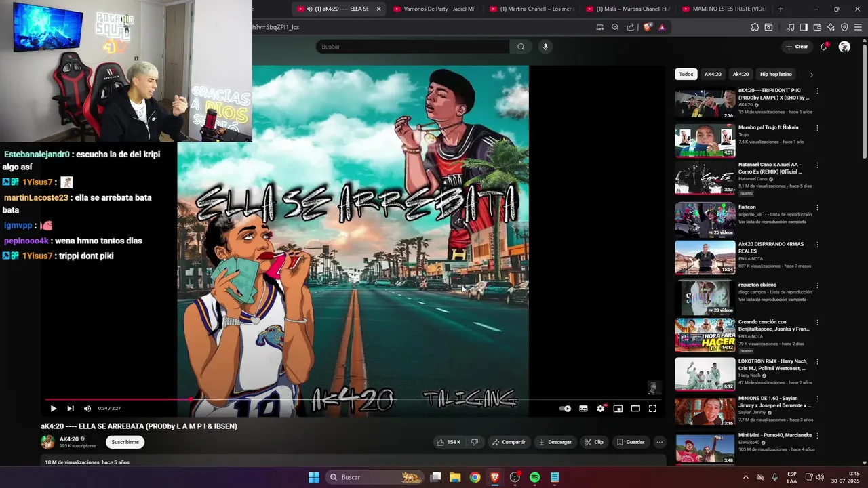Click the Brave Shields lion icon
The height and width of the screenshot is (488, 868).
pos(648,27)
